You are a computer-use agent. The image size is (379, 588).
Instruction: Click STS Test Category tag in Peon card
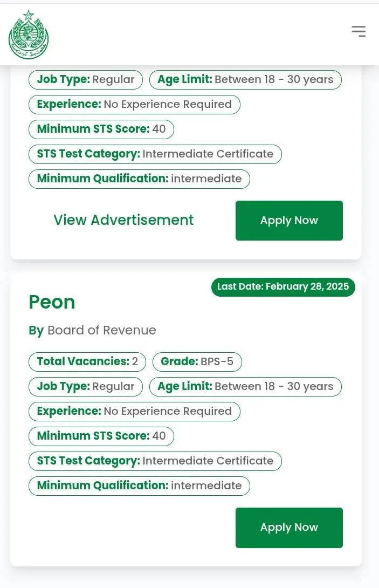155,461
